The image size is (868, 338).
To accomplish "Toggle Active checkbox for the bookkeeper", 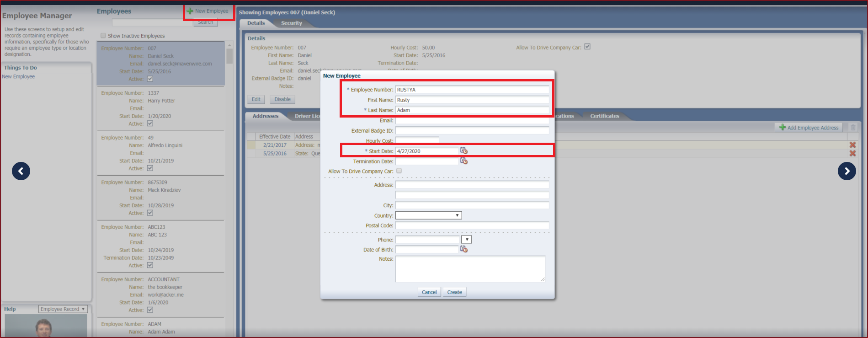I will coord(150,310).
